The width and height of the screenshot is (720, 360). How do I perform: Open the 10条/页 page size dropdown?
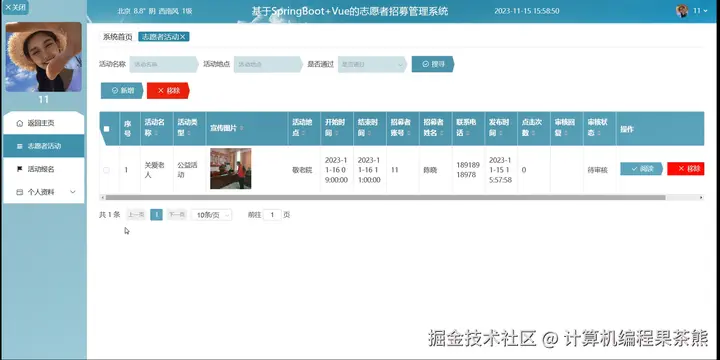(x=211, y=215)
